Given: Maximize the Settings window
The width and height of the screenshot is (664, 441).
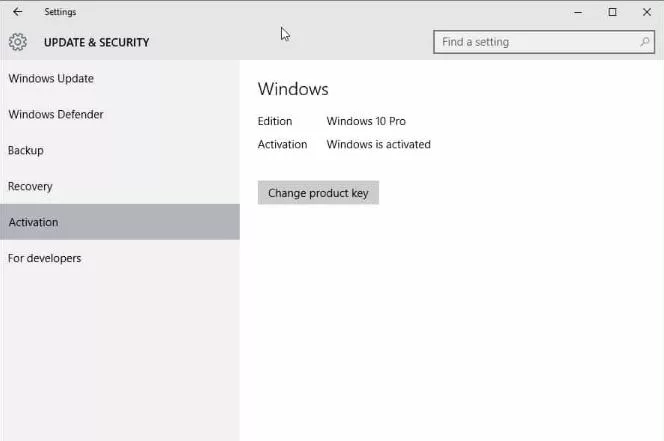Looking at the screenshot, I should click(x=612, y=12).
